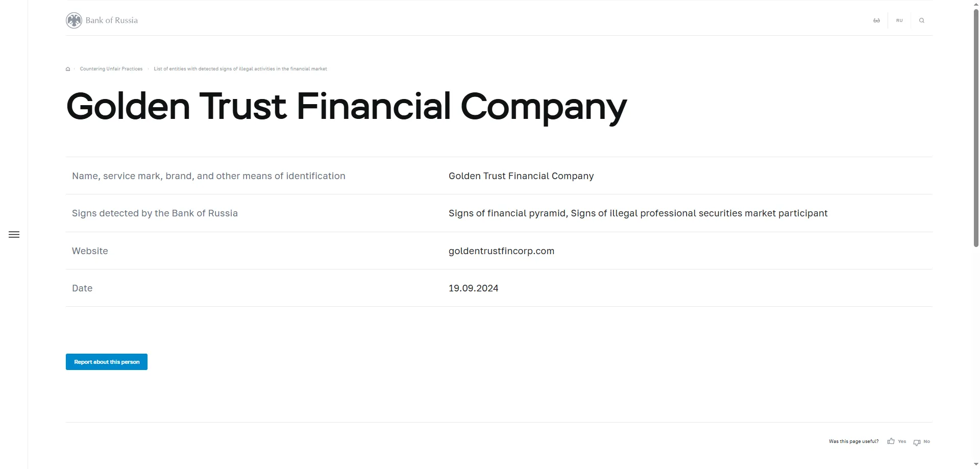The image size is (980, 469).
Task: Click the vertical scrollbar thumb
Action: click(976, 128)
